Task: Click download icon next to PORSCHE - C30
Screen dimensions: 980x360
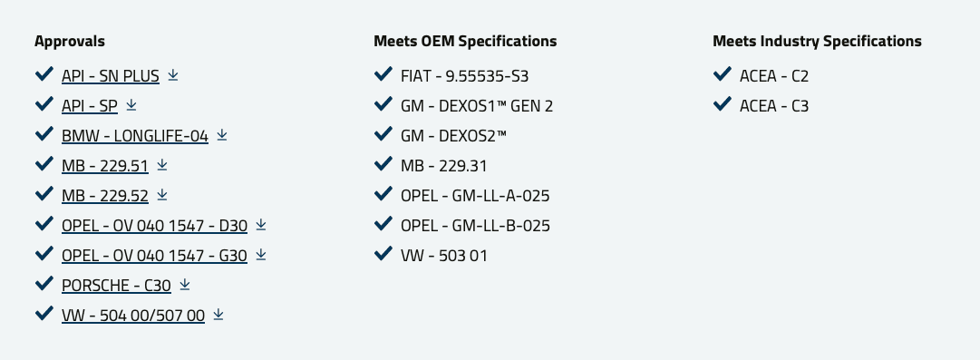Action: click(184, 285)
